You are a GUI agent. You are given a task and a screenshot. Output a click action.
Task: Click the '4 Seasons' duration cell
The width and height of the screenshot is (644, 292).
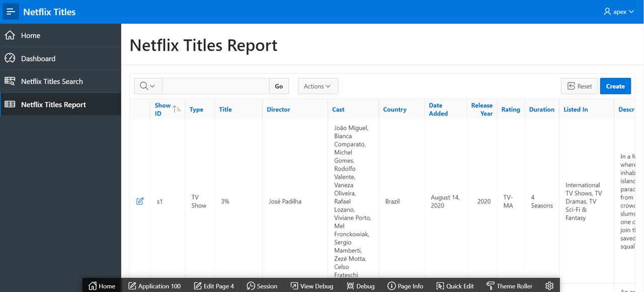click(x=542, y=201)
